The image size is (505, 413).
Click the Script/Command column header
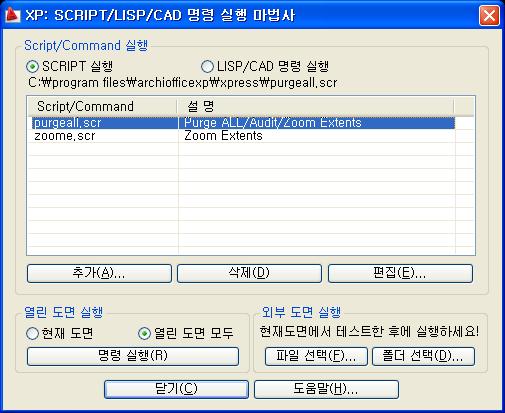tap(102, 107)
